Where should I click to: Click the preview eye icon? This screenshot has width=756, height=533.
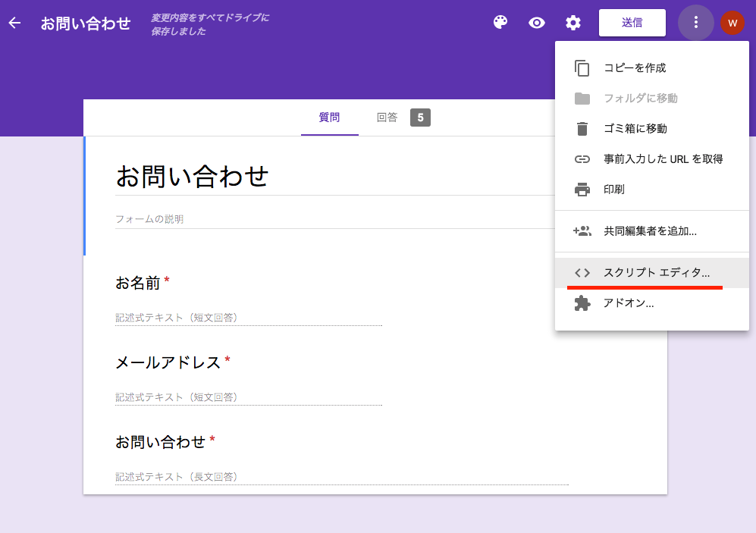537,23
